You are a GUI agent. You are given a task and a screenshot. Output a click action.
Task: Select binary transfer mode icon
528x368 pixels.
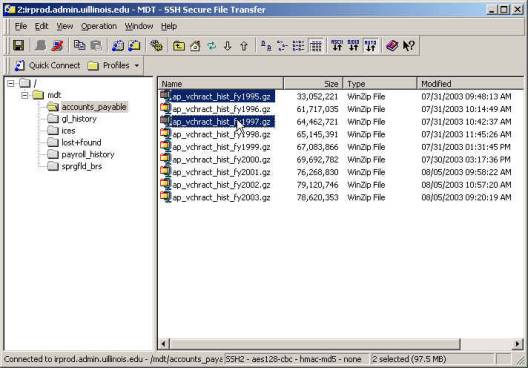coord(354,45)
